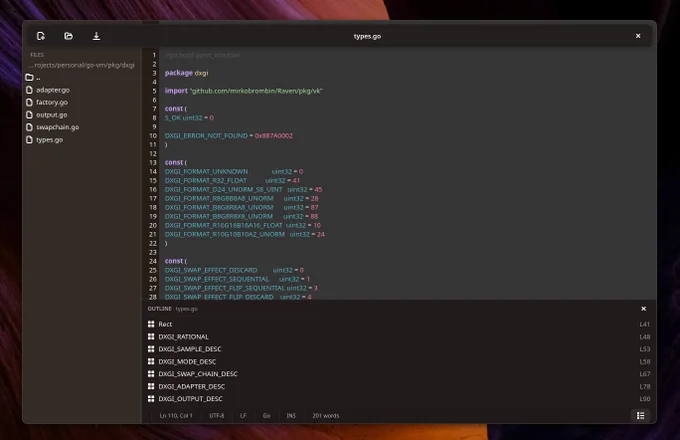The width and height of the screenshot is (680, 440).
Task: Open factory.go in file list
Action: pos(82,102)
